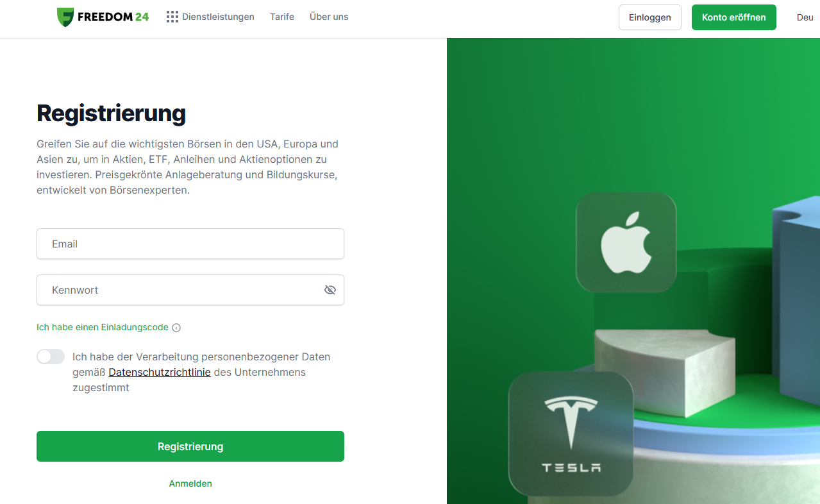
Task: Focus the Kennwort password field
Action: pos(190,290)
